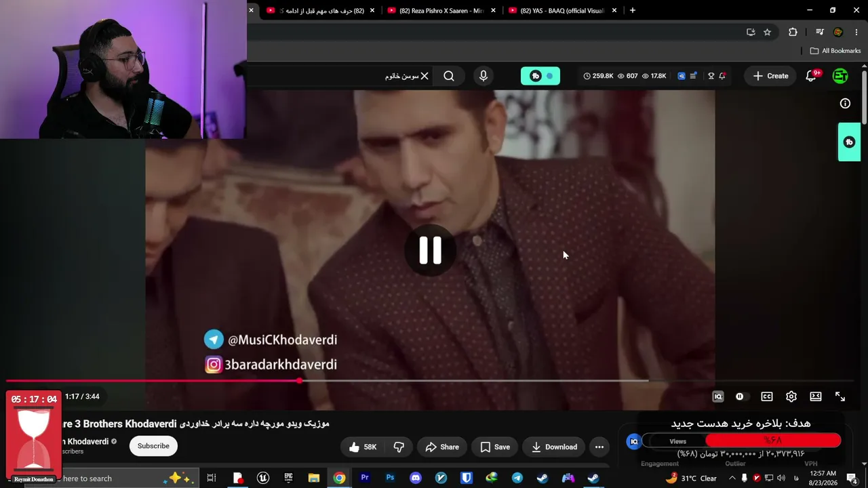Subscribe to the Khodaverdi channel
Screen dimensions: 868x488
(153, 446)
